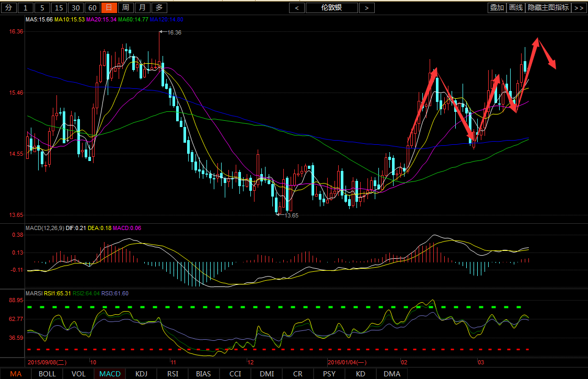Open the 伦敦银 symbol selector
Screen dimensions: 588x379
click(x=332, y=7)
